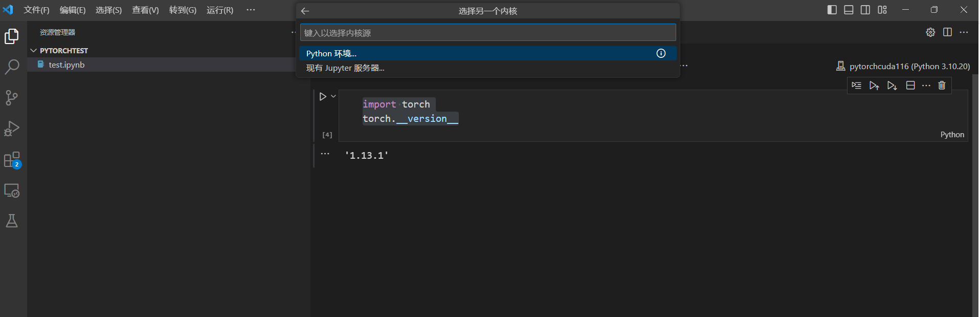Open 查看(V) menu
980x317 pixels.
click(145, 10)
